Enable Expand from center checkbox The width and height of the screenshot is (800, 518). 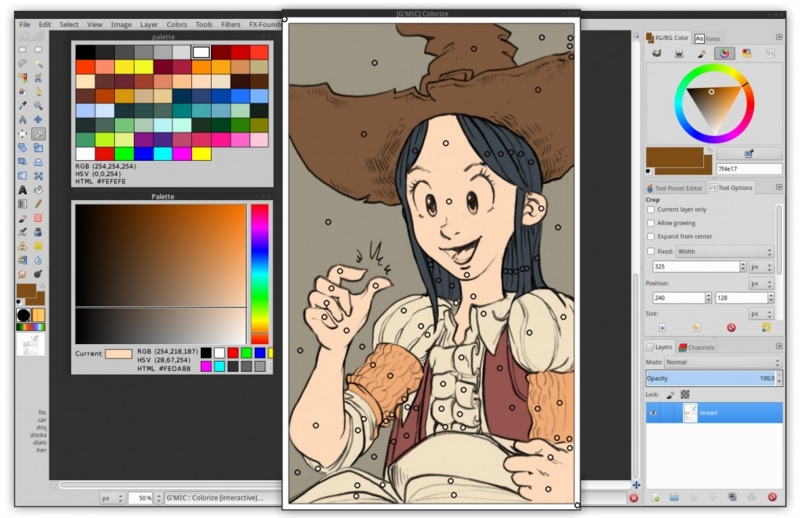click(x=651, y=236)
